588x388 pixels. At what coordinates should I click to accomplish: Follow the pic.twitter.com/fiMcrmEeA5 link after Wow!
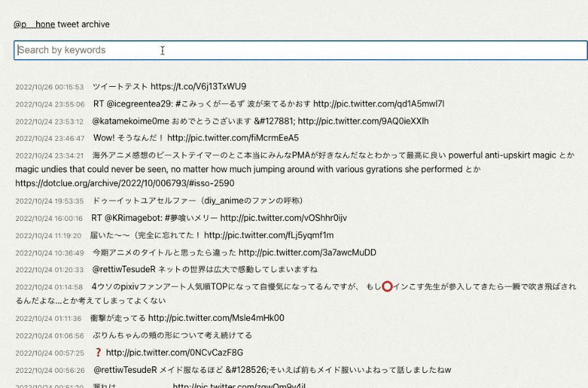coord(233,138)
